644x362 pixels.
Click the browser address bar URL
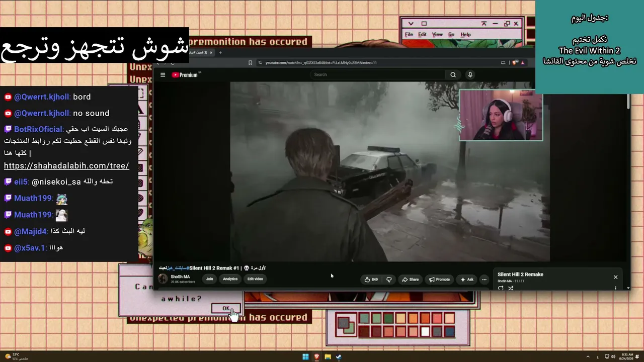tap(321, 63)
